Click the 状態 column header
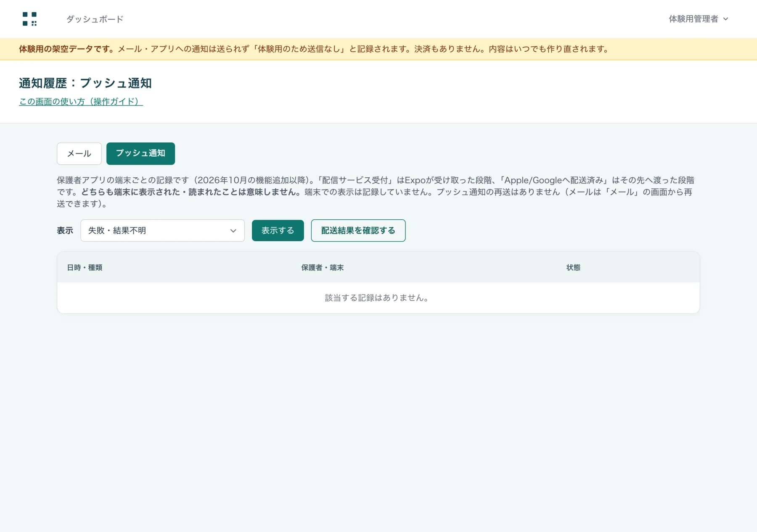The height and width of the screenshot is (532, 757). click(573, 267)
